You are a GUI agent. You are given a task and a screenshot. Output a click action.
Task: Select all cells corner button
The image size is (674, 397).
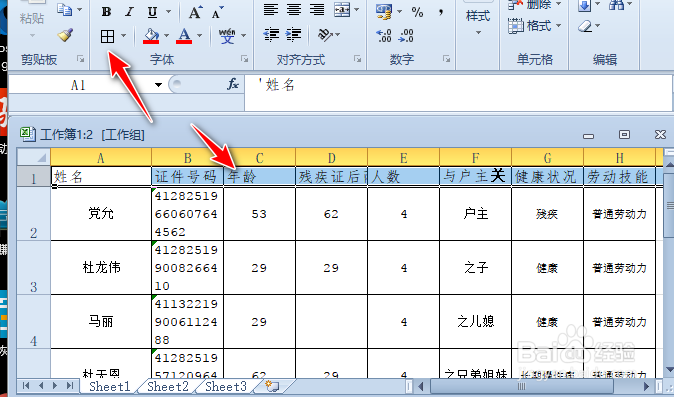[x=34, y=158]
